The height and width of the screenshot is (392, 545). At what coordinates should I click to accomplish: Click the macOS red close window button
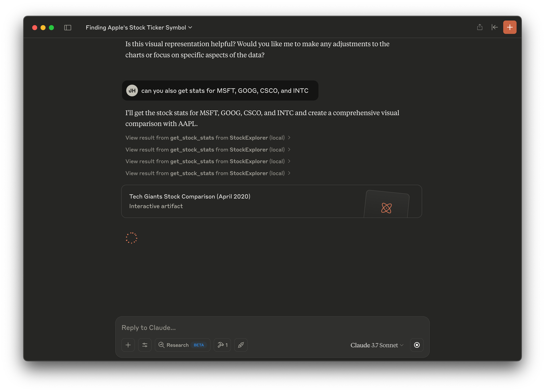click(x=35, y=28)
